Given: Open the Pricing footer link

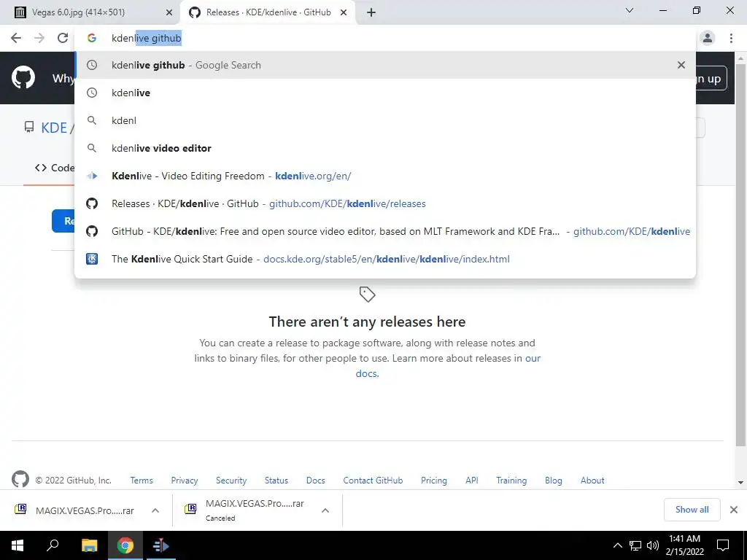Looking at the screenshot, I should [x=434, y=481].
